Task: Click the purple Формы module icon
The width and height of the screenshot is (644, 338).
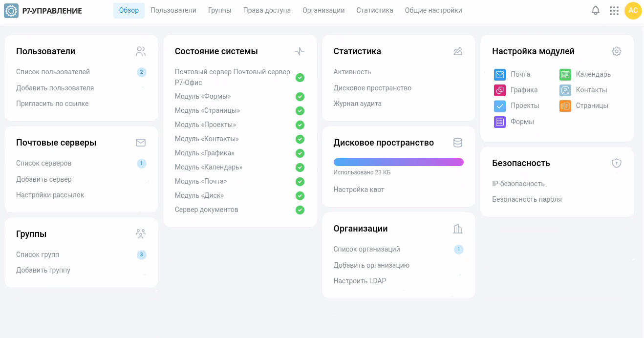Action: coord(500,122)
